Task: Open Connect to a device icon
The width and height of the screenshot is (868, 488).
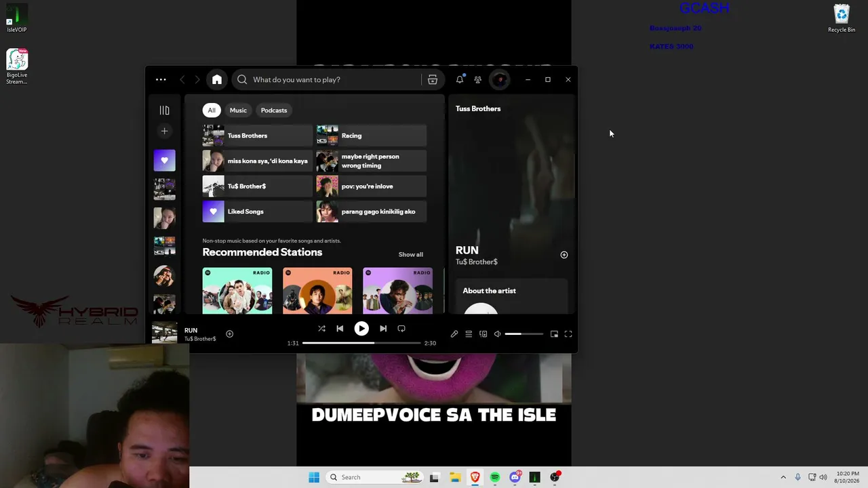Action: tap(484, 334)
